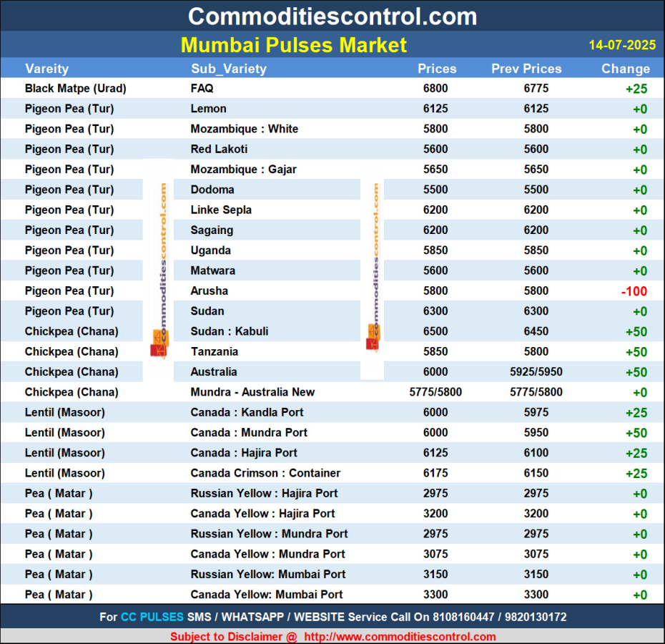Click the red logo icon left of Tanzania
The width and height of the screenshot is (665, 644).
(x=157, y=350)
